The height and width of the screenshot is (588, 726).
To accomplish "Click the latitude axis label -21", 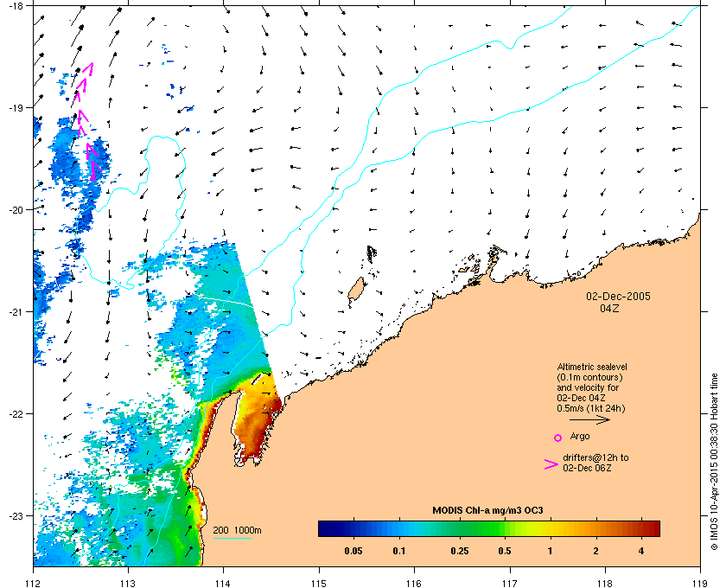I will pos(16,312).
